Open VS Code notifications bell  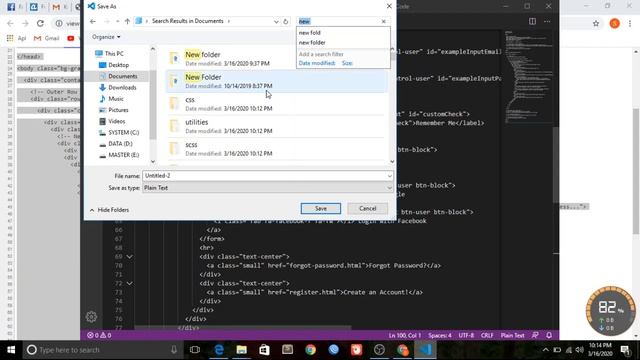(x=549, y=335)
